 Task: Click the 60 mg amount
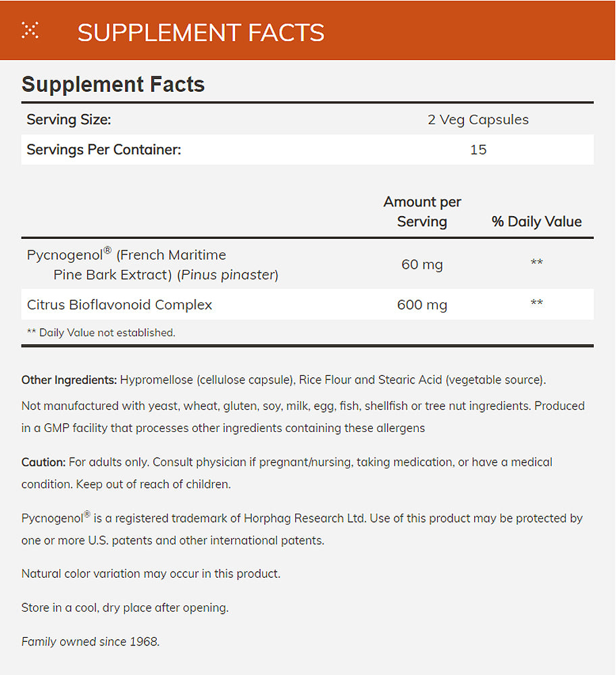(422, 265)
